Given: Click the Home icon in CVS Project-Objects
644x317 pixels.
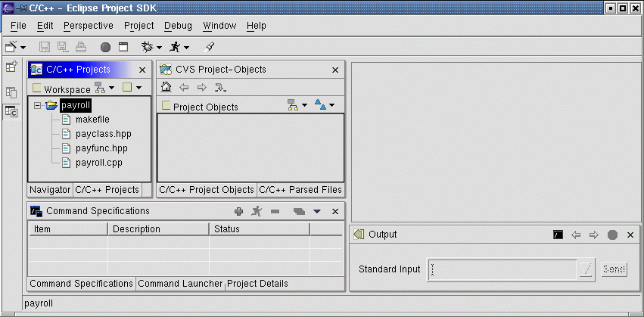Looking at the screenshot, I should (166, 87).
